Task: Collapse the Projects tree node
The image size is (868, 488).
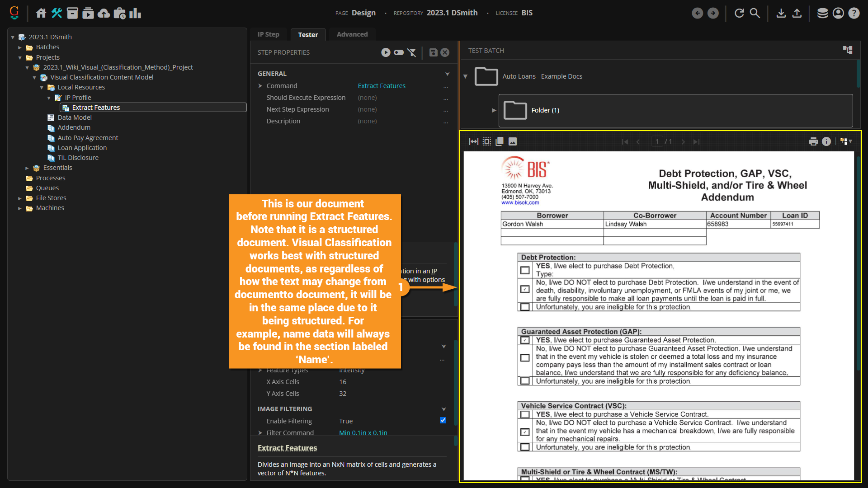Action: click(20, 57)
